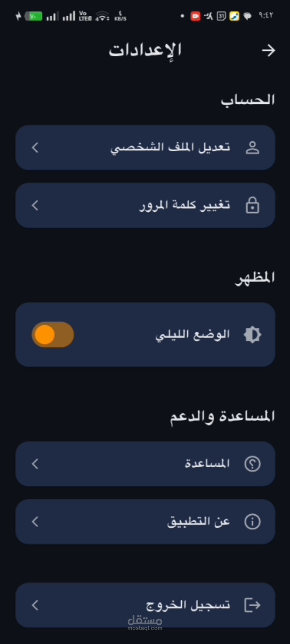Tap عن التطبيق about text
Viewport: 290px width, 644px height.
[x=198, y=522]
